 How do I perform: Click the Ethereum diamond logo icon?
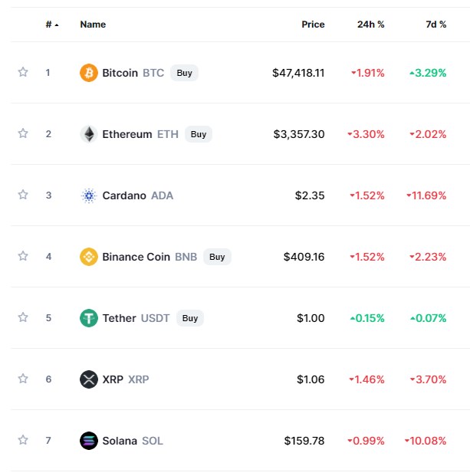[89, 134]
